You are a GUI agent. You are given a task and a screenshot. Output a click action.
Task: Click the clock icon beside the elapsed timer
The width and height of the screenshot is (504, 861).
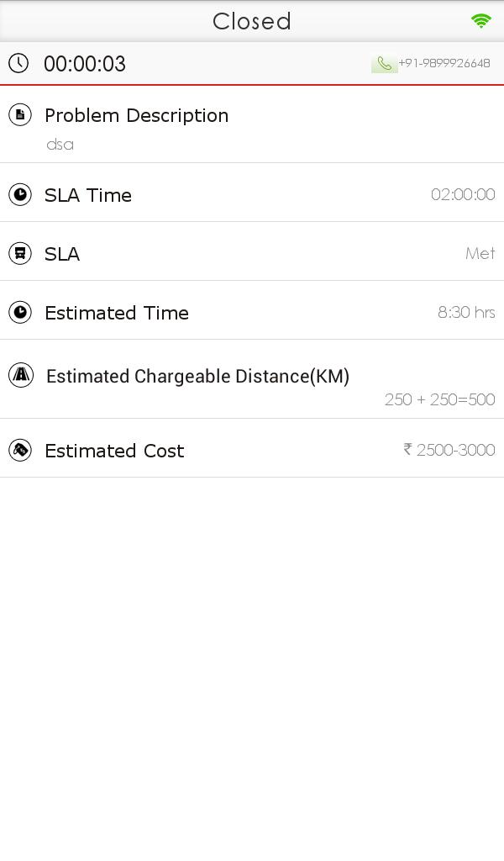18,63
